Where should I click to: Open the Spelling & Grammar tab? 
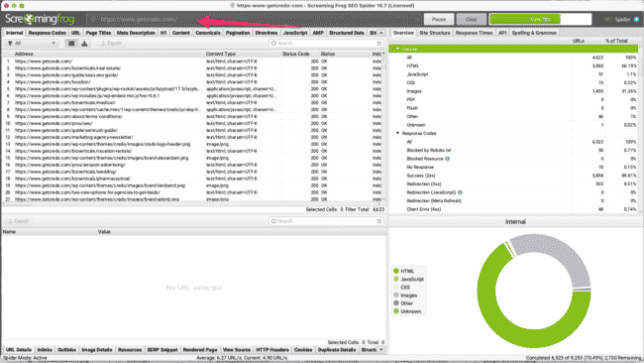click(534, 33)
